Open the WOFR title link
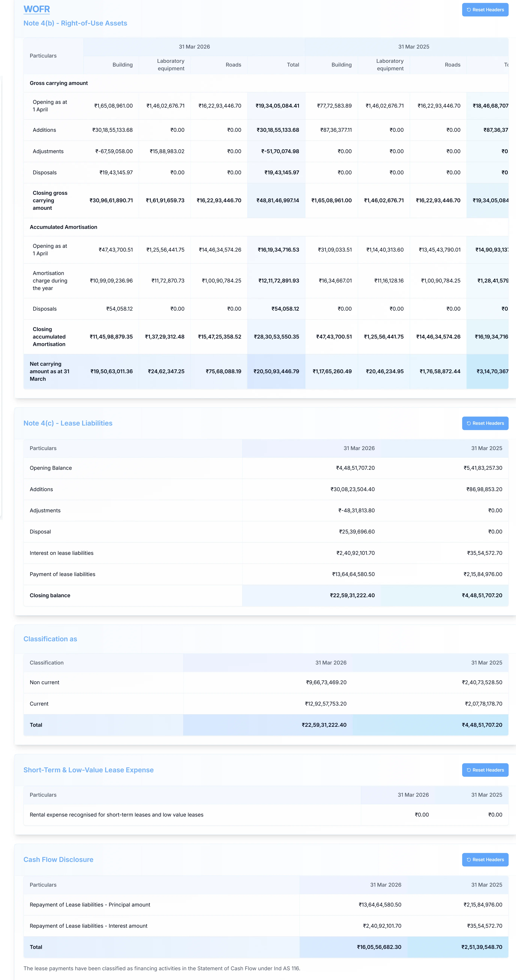 coord(37,9)
